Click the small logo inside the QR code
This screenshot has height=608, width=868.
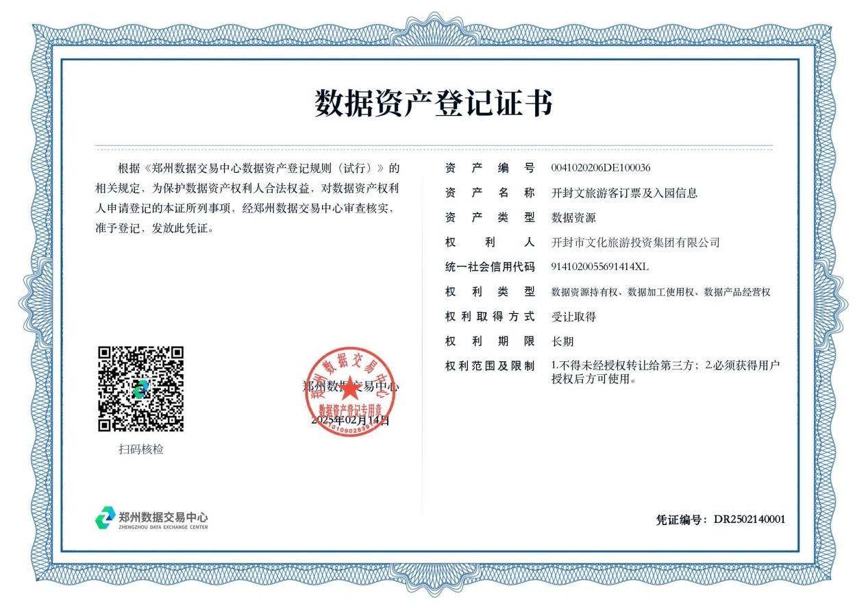coord(140,389)
